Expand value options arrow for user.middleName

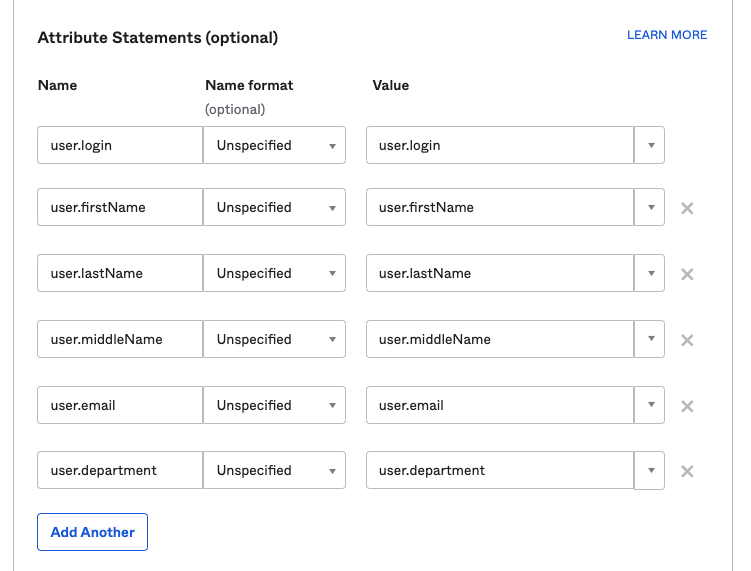click(649, 339)
